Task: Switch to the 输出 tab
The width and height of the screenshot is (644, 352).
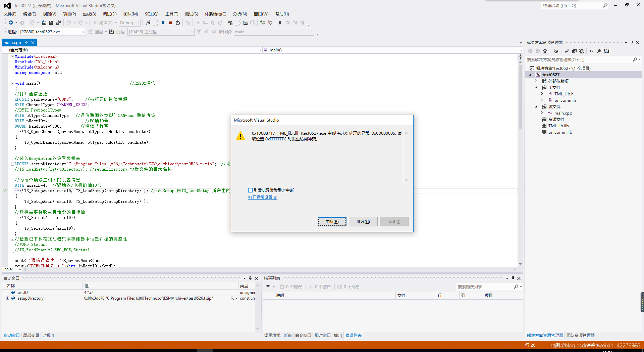Action: (338, 336)
